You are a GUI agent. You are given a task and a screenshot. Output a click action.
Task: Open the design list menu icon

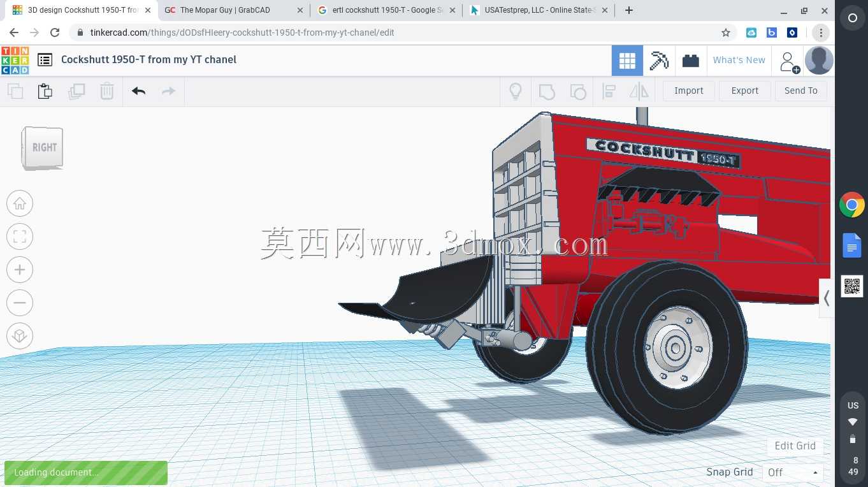coord(45,60)
